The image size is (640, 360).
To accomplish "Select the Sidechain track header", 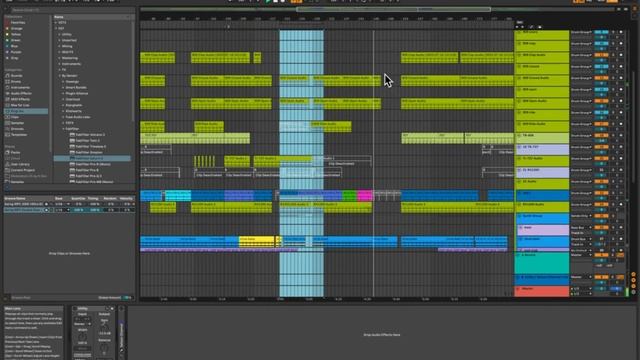I will point(542,241).
